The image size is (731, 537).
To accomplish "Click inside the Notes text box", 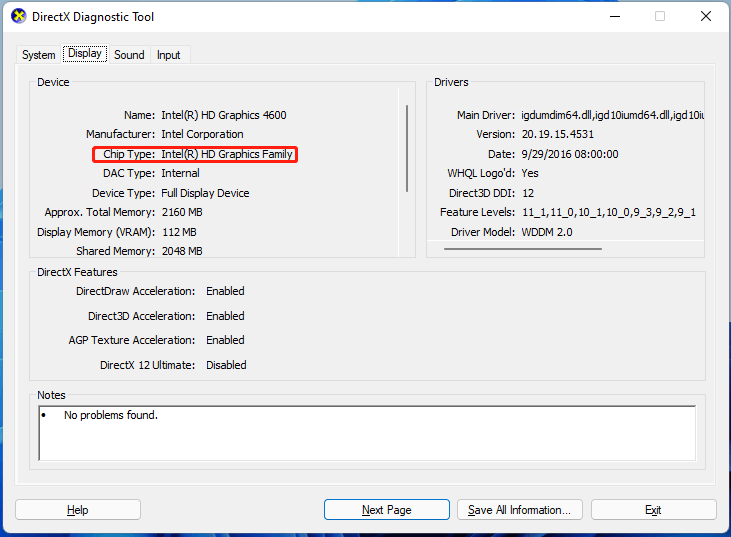I will click(367, 433).
